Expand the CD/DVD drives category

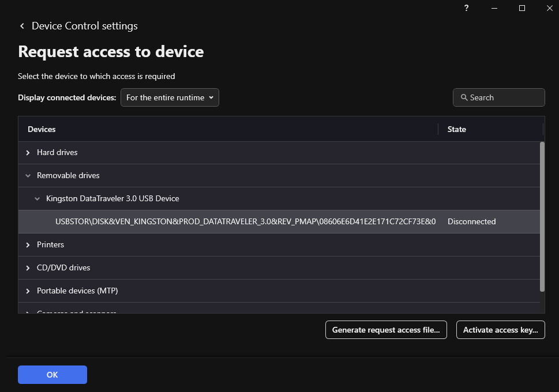pyautogui.click(x=28, y=268)
